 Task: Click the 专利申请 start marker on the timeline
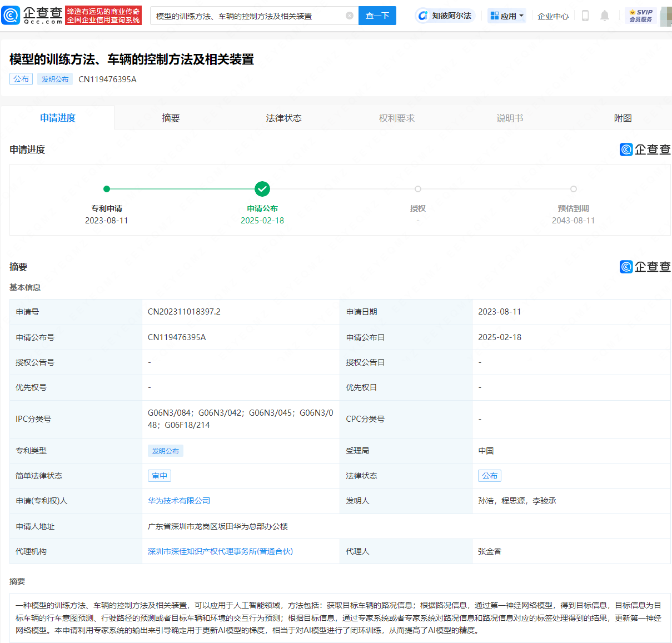click(107, 189)
